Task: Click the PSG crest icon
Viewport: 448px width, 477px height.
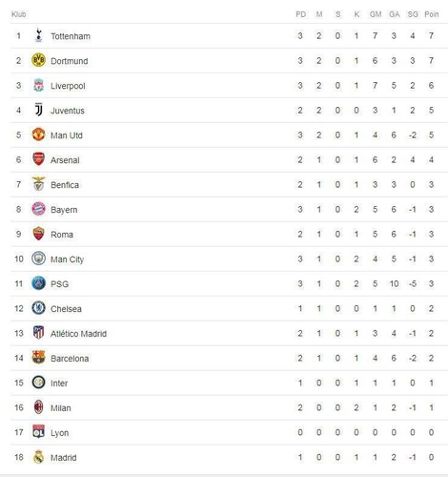Action: (38, 283)
